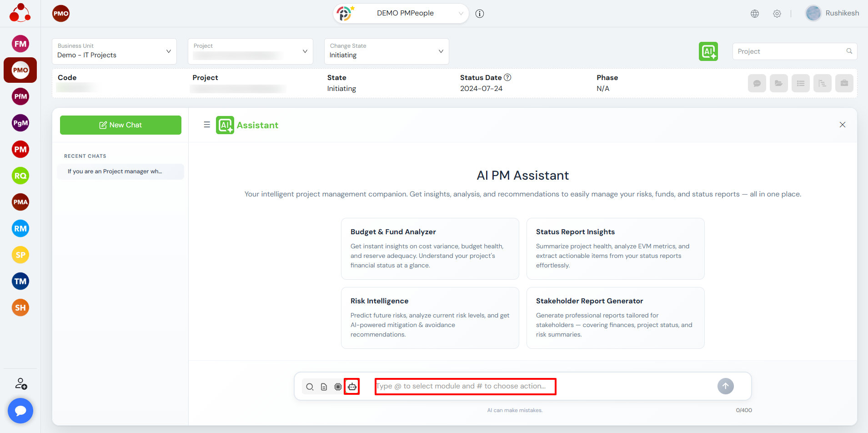Image resolution: width=868 pixels, height=433 pixels.
Task: Start a New Chat
Action: [x=120, y=125]
